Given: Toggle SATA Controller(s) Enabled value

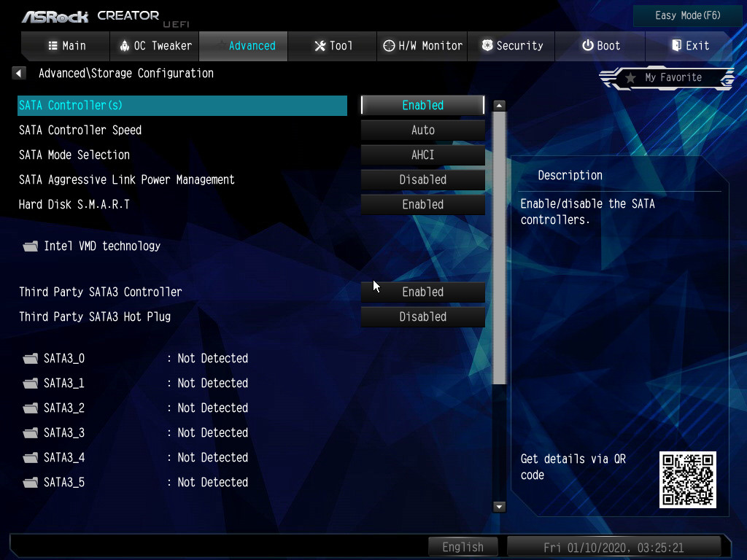Looking at the screenshot, I should [x=422, y=105].
